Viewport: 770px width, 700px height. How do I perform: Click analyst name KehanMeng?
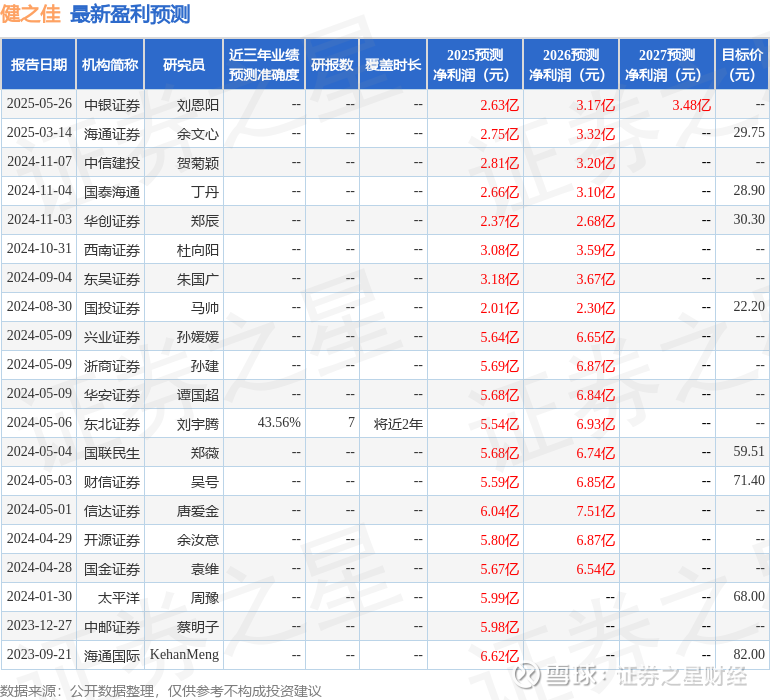click(x=184, y=655)
